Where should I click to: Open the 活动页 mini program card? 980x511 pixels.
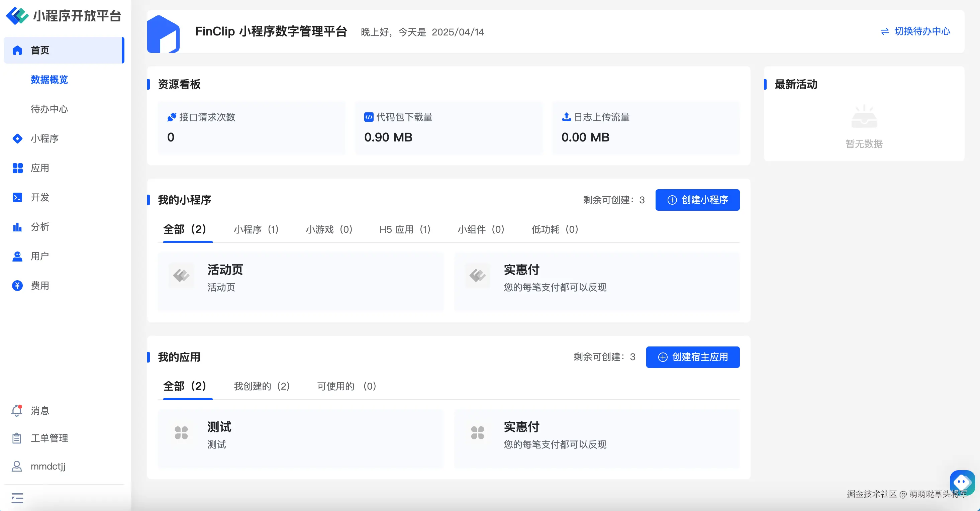coord(301,282)
